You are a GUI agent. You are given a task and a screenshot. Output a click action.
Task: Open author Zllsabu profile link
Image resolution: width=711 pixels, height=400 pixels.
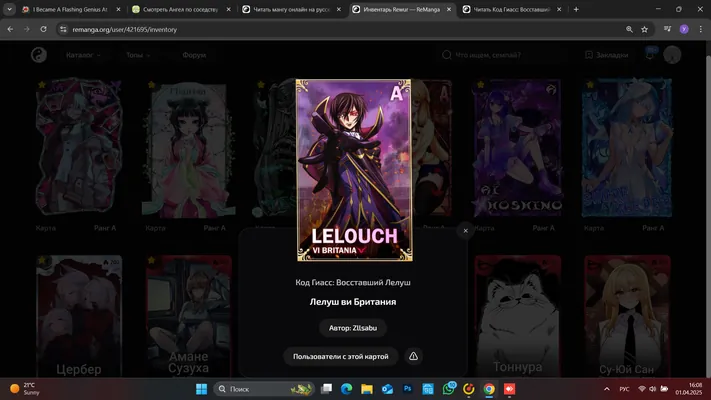pos(353,328)
